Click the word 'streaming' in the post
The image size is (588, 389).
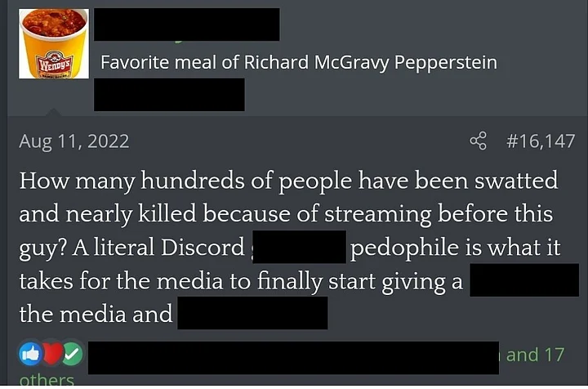[377, 215]
